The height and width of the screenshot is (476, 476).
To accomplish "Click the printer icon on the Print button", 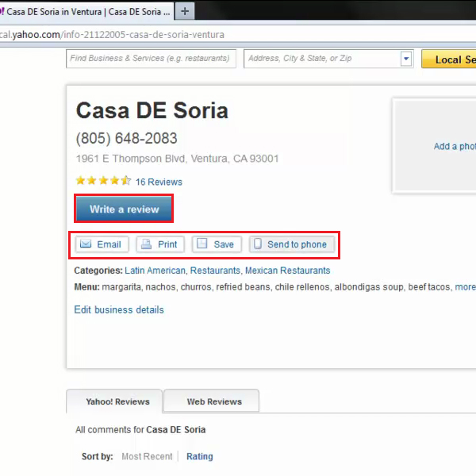I will 146,244.
